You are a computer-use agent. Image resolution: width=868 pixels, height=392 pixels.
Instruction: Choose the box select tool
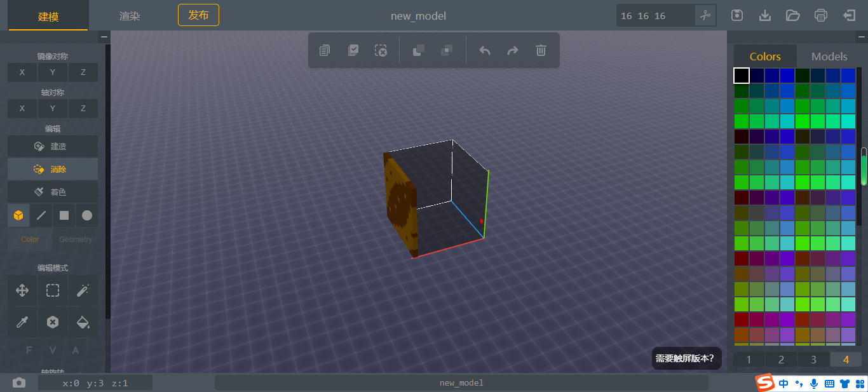click(53, 290)
